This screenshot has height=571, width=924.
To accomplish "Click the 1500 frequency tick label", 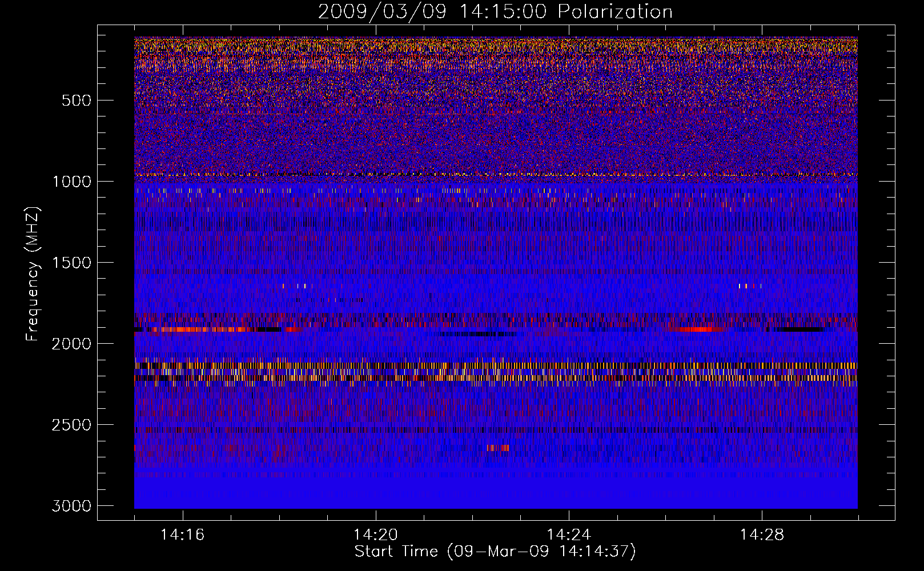I will point(71,263).
